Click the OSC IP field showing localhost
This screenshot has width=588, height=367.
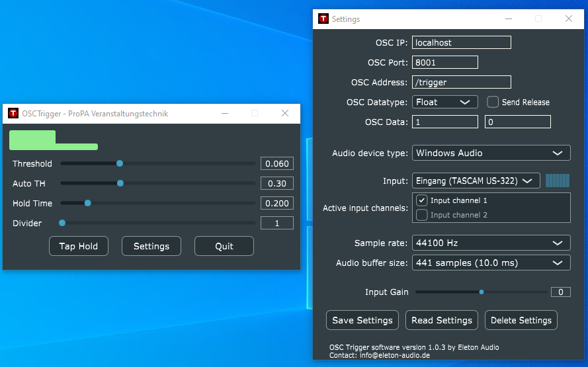click(x=461, y=42)
